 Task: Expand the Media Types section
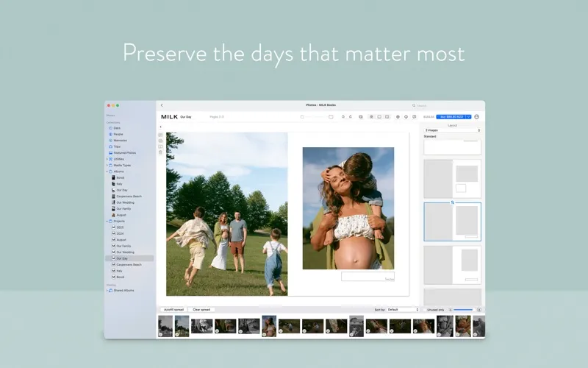[x=107, y=165]
